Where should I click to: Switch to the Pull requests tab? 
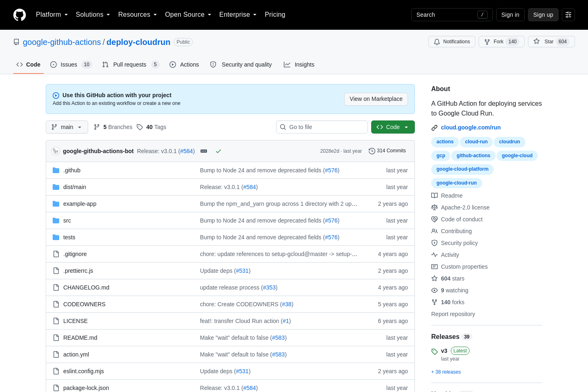[x=130, y=65]
